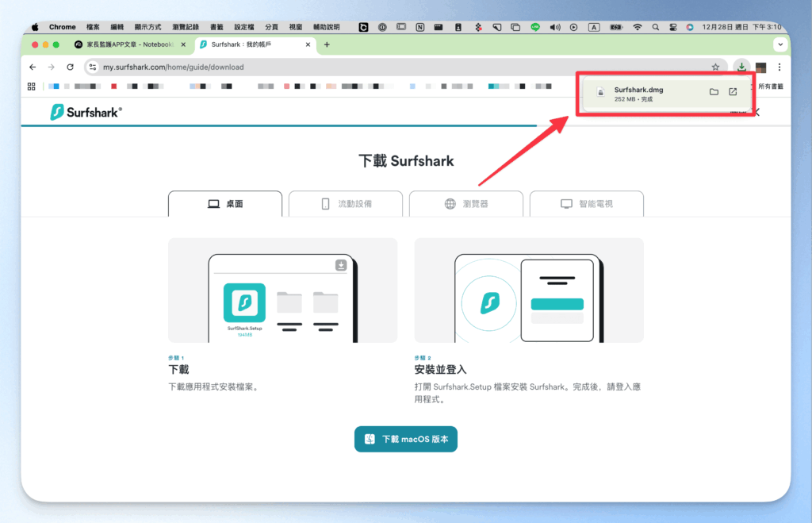Click the 下載 macOS 版本 button
Viewport: 812px width, 523px height.
(x=405, y=438)
